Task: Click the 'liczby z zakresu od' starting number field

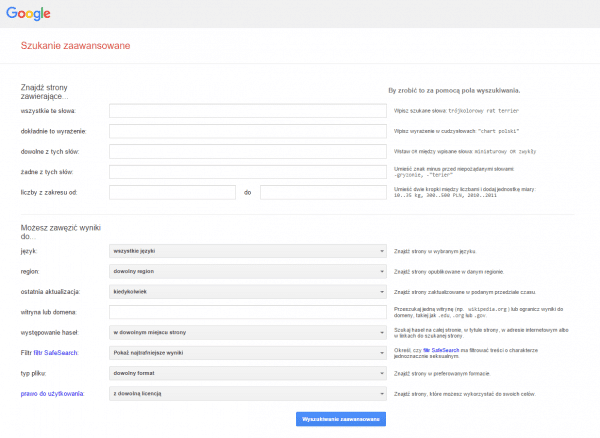Action: tap(172, 191)
